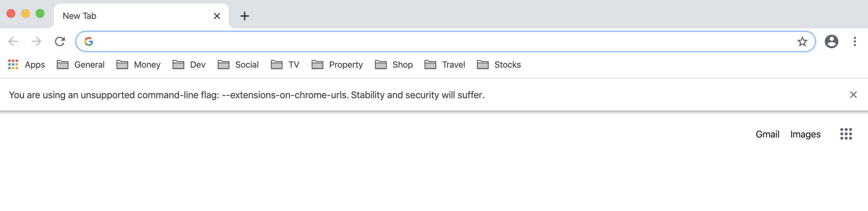Image resolution: width=868 pixels, height=211 pixels.
Task: Open the user profile avatar icon
Action: 832,41
